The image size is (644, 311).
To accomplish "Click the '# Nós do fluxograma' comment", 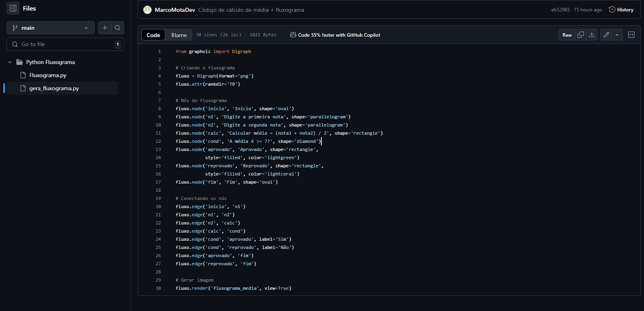I will [201, 100].
